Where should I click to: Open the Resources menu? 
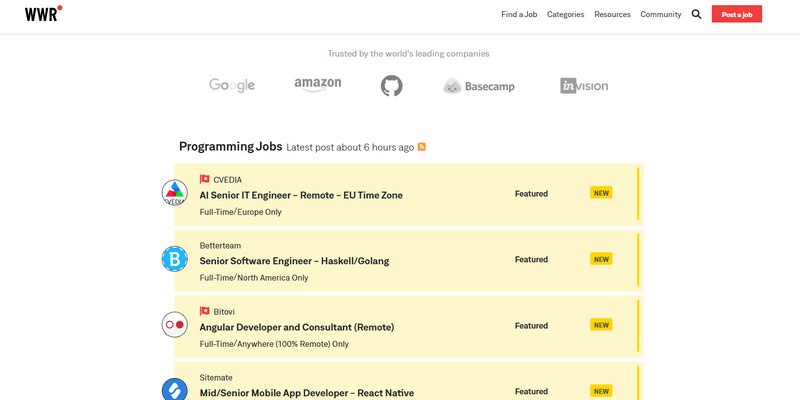(612, 14)
